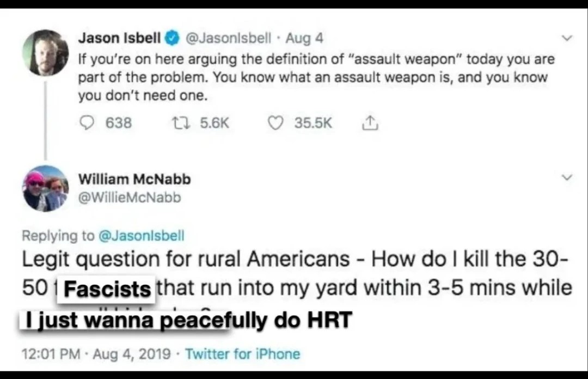Click the William McNabb display name
Image resolution: width=588 pixels, height=379 pixels.
(134, 179)
